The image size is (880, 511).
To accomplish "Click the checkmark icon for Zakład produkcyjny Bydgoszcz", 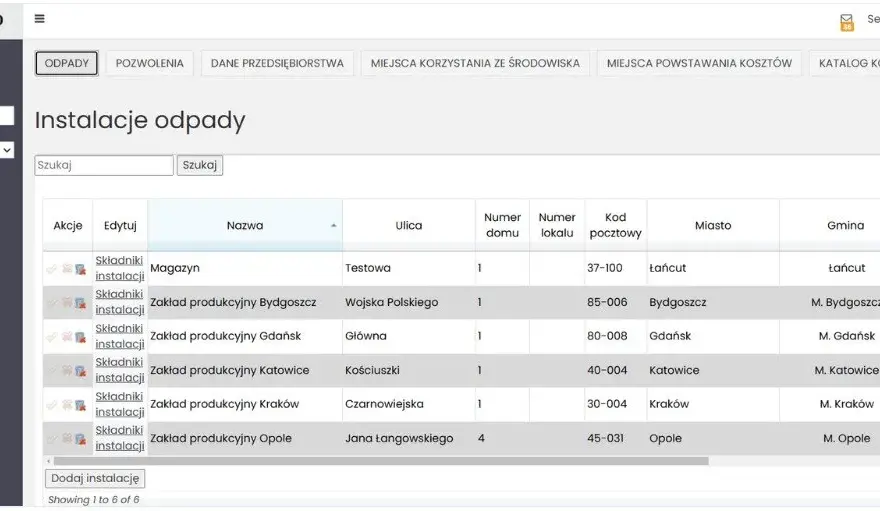I will point(52,303).
